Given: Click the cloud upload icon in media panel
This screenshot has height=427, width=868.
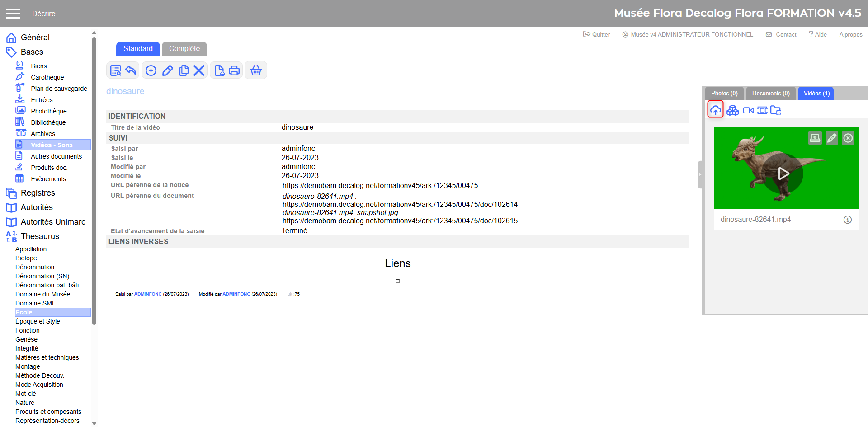Looking at the screenshot, I should pos(715,110).
